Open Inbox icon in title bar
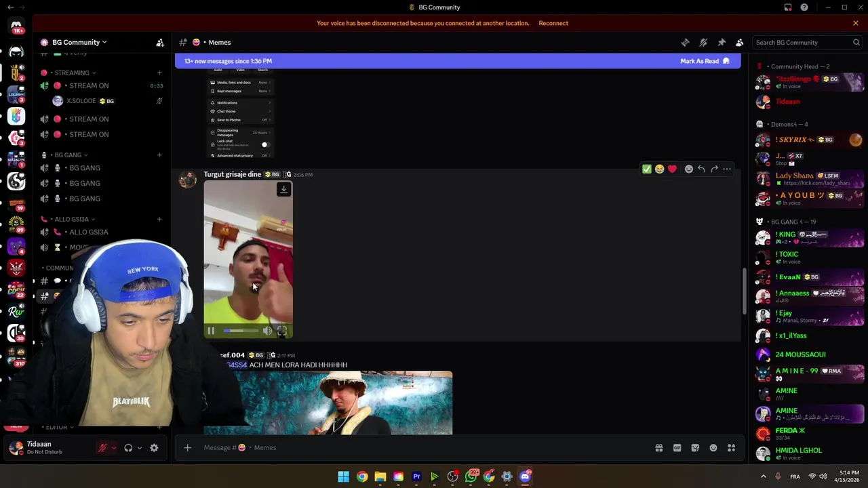 [788, 7]
